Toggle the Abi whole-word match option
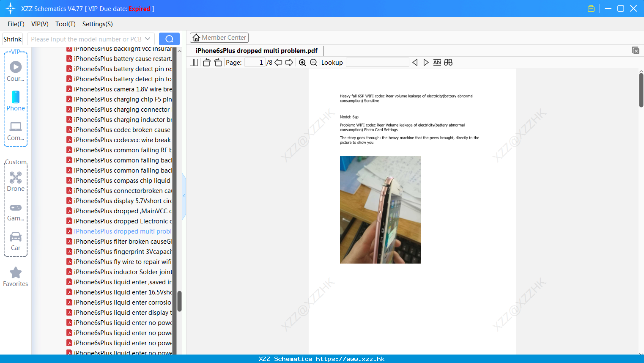 click(437, 63)
